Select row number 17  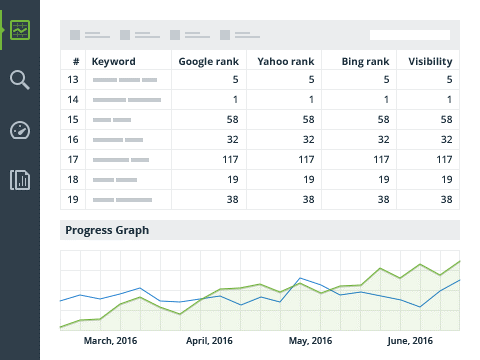(73, 160)
